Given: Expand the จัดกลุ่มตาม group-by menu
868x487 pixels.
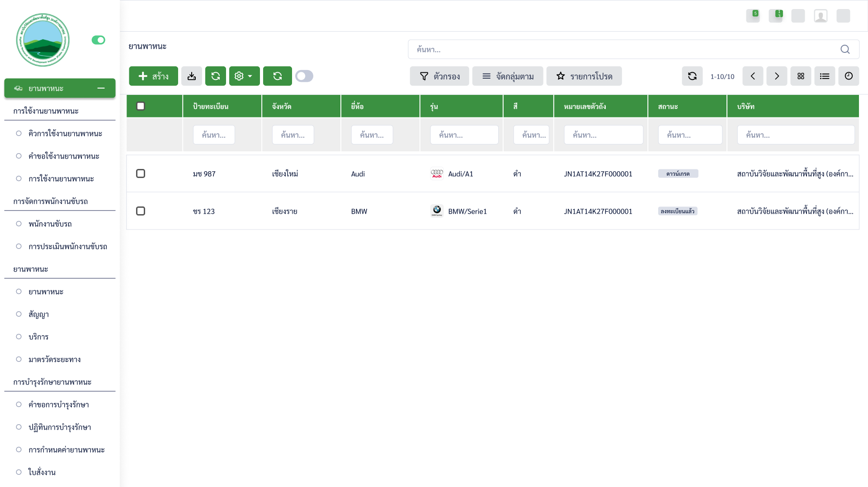Looking at the screenshot, I should coord(507,76).
